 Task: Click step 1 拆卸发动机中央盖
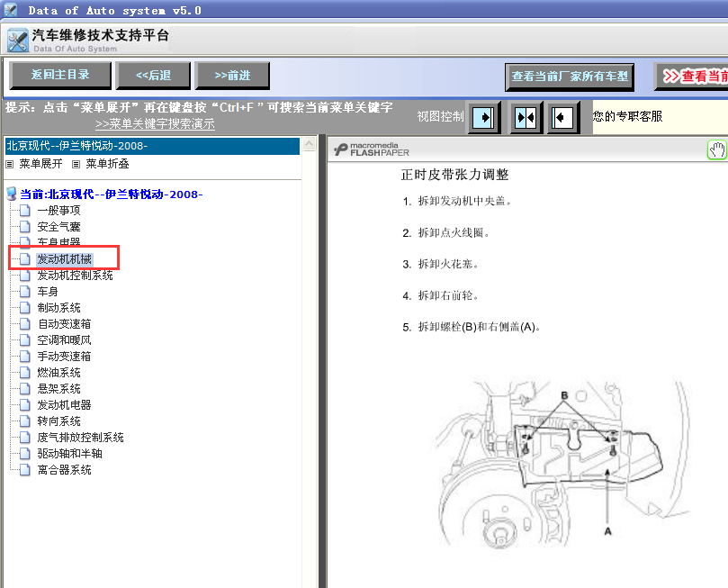(457, 201)
